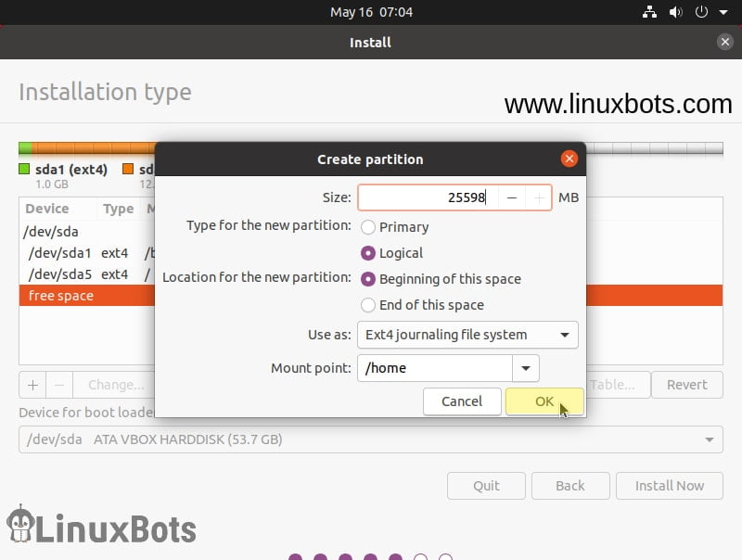Select Logical as the partition type

[370, 252]
